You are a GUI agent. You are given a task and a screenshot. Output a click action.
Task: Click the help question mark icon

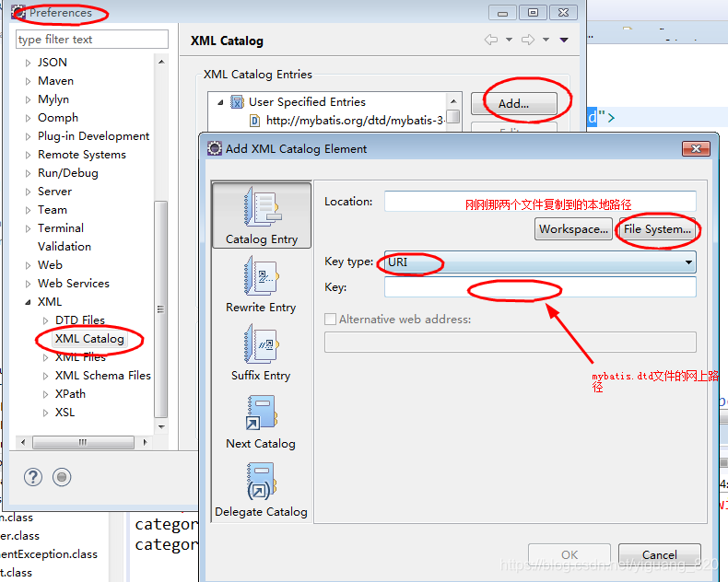33,477
